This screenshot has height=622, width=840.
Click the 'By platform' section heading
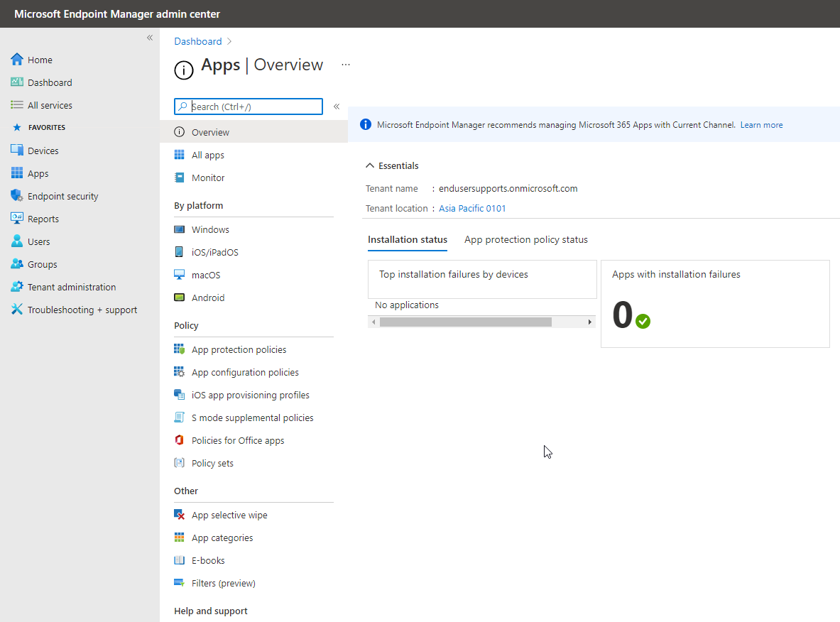(198, 205)
